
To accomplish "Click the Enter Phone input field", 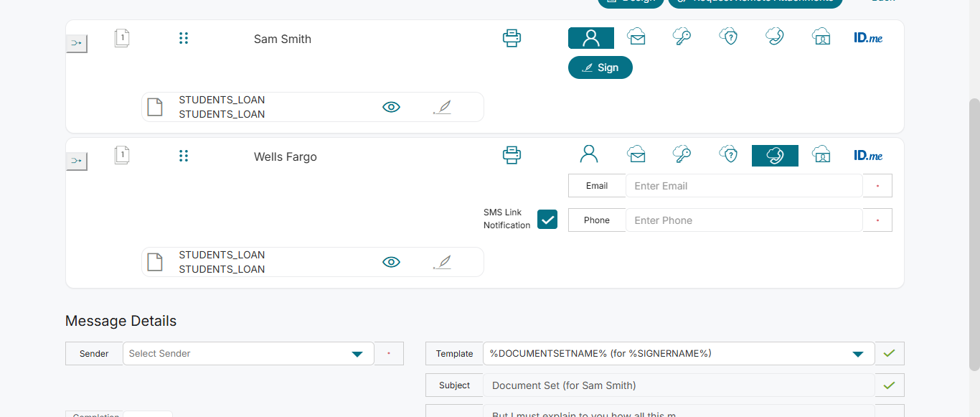I will coord(744,220).
